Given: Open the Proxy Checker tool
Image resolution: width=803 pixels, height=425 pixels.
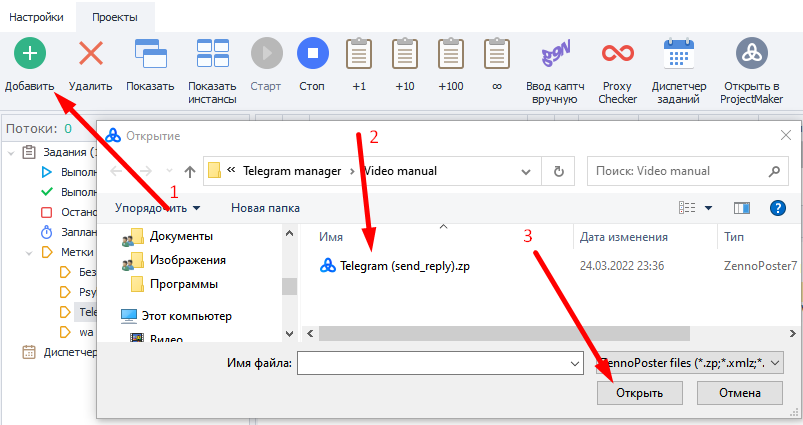Looking at the screenshot, I should coord(618,53).
